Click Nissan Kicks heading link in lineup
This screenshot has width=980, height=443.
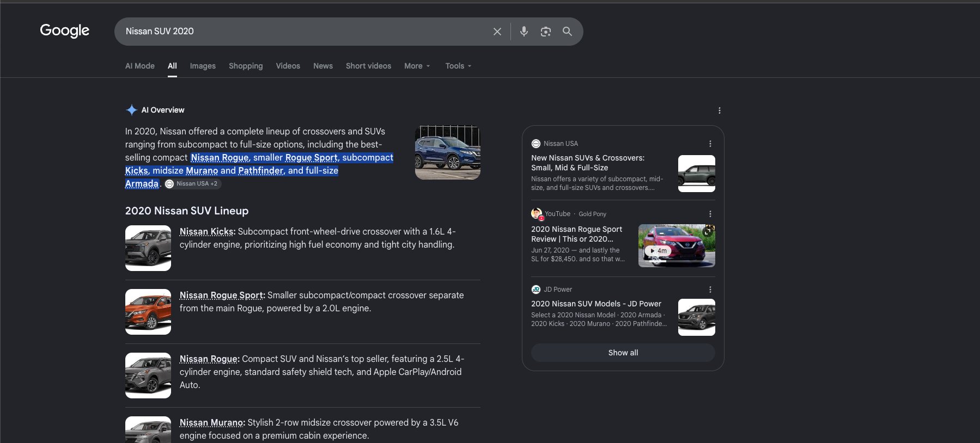pyautogui.click(x=206, y=231)
